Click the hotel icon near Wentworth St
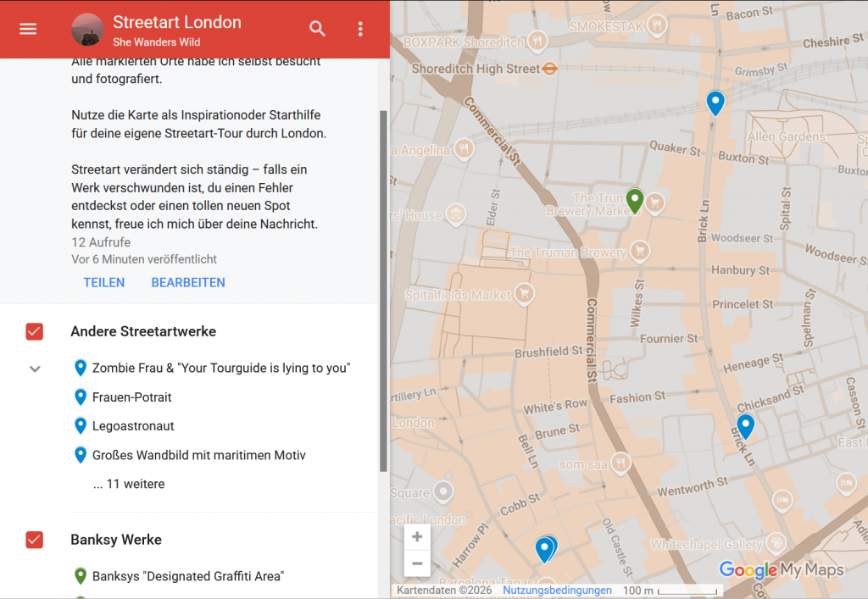 [x=782, y=501]
